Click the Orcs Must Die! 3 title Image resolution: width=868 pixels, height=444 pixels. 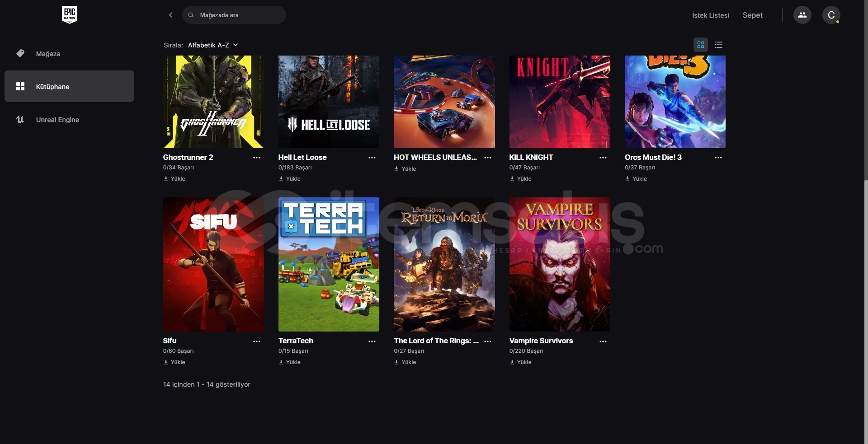tap(653, 157)
